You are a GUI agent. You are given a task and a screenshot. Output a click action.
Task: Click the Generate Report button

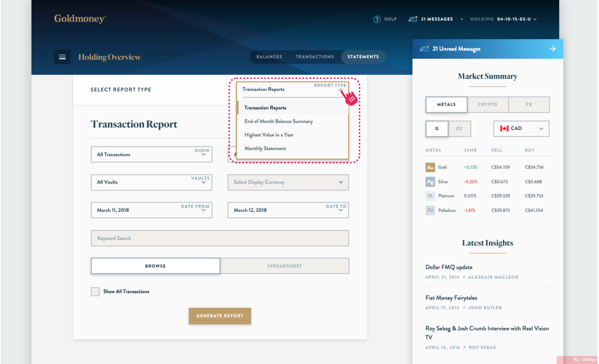tap(220, 316)
